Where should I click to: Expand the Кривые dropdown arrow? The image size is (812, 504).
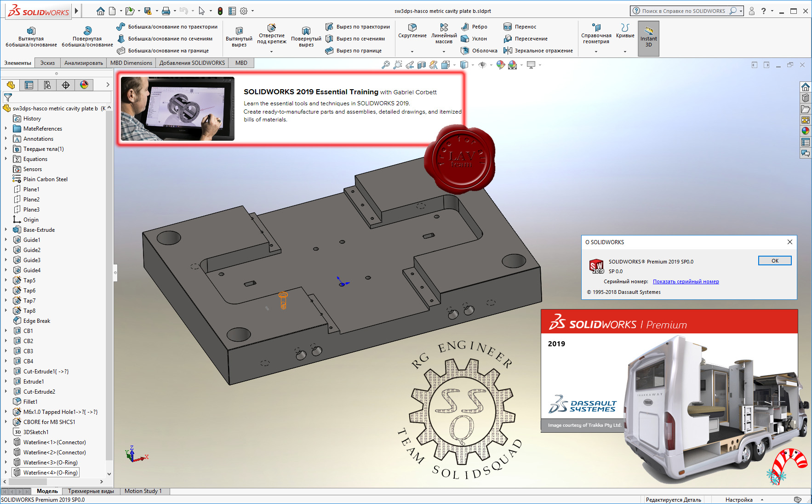pos(625,52)
